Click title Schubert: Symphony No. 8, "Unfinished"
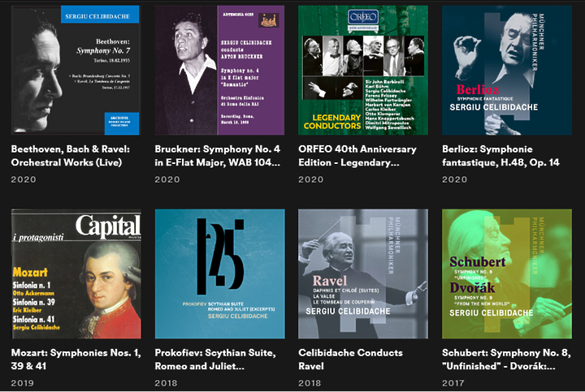585x392 pixels. tap(506, 360)
